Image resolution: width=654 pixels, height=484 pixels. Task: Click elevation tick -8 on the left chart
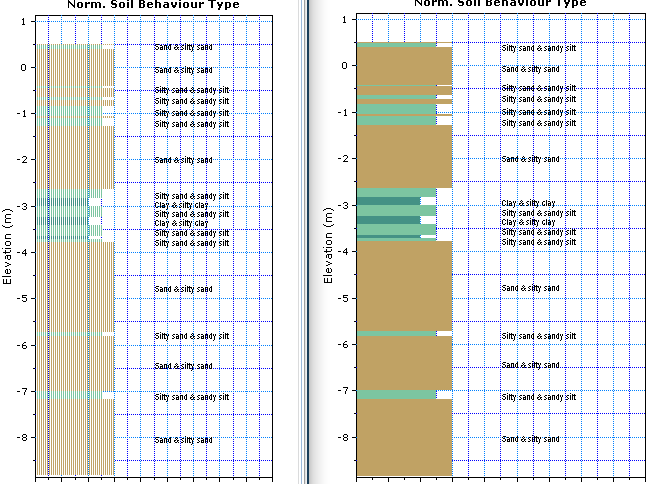22,438
